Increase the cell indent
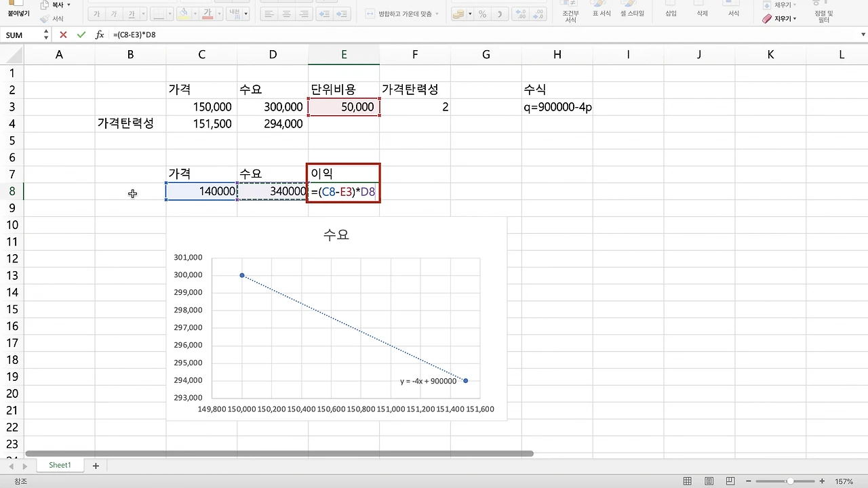This screenshot has height=488, width=868. (x=343, y=14)
